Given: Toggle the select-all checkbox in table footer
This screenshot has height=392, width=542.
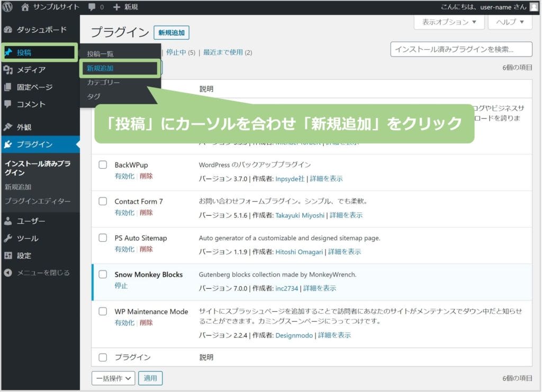Looking at the screenshot, I should click(x=103, y=357).
